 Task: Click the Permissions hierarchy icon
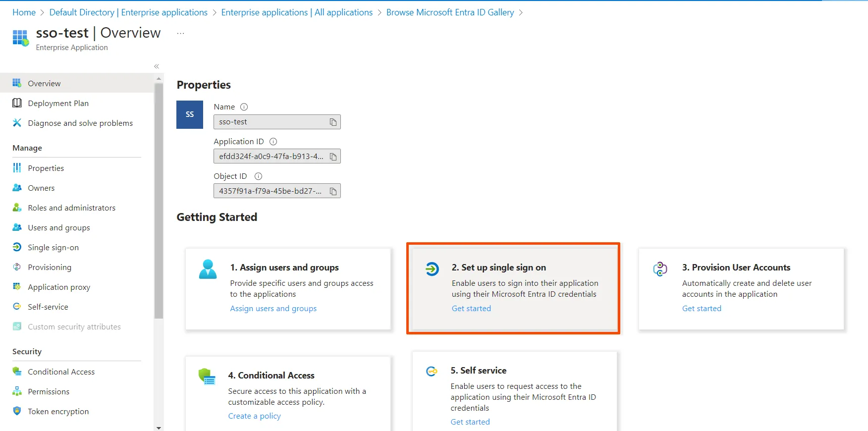click(17, 391)
